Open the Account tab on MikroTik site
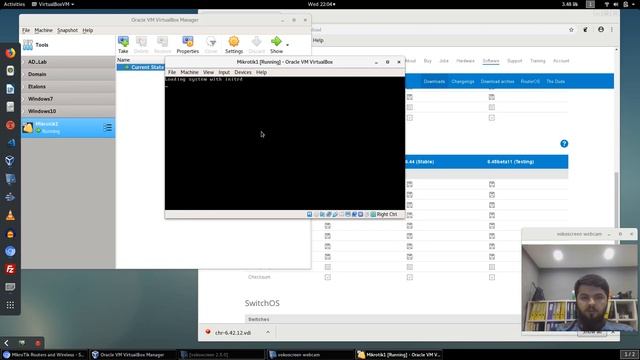This screenshot has height=360, width=640. tap(561, 61)
